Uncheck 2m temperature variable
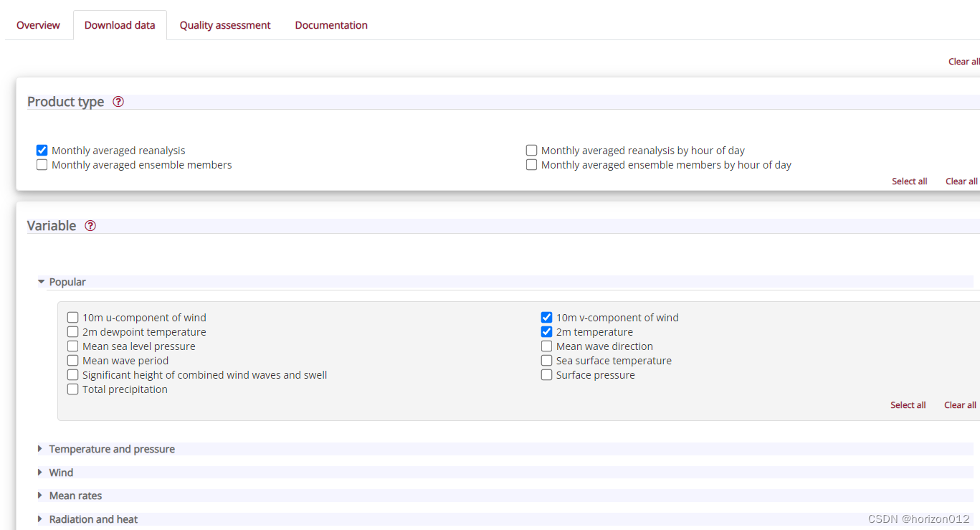 coord(546,332)
